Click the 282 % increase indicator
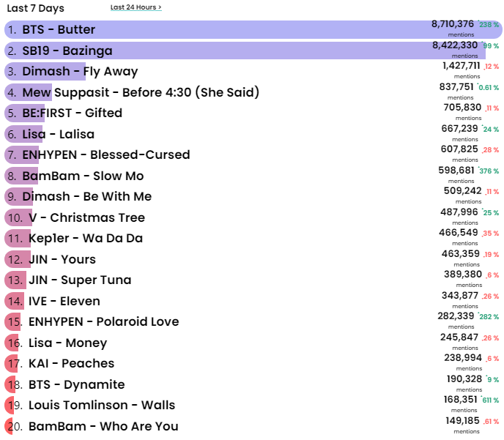Image resolution: width=504 pixels, height=440 pixels. pos(488,317)
